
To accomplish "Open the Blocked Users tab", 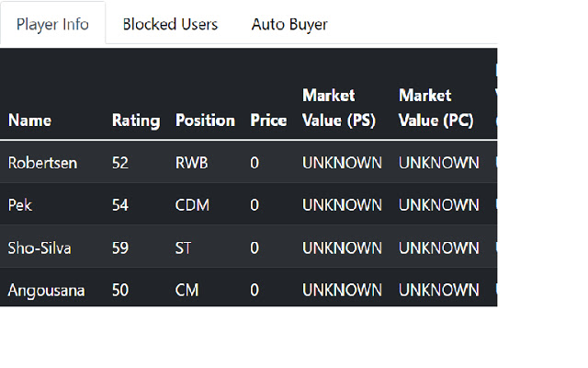I will point(170,24).
